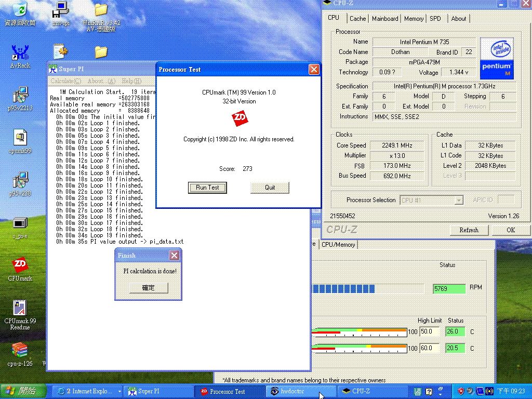This screenshot has width=532, height=399.
Task: Click the yellow speaker tray icon
Action: point(489,391)
